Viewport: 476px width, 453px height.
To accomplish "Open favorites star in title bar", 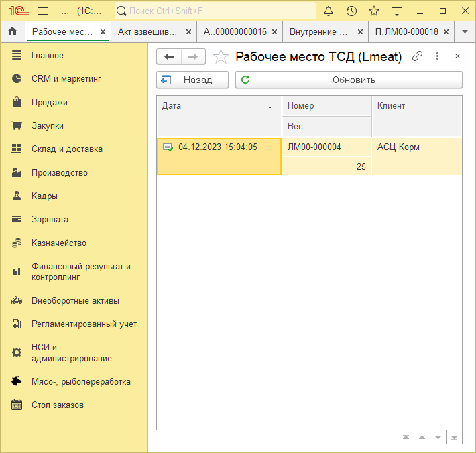I will pos(374,11).
